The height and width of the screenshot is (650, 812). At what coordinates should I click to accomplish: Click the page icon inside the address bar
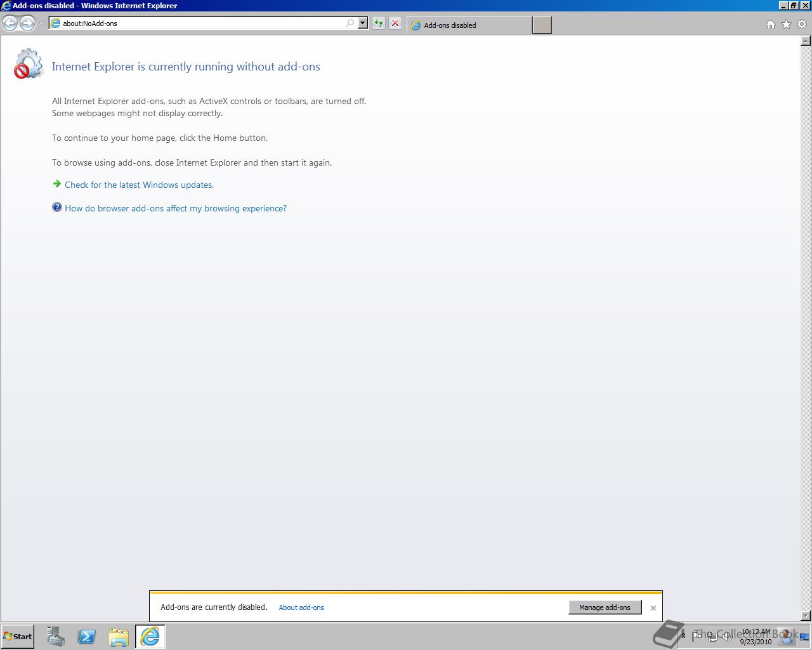[x=56, y=23]
